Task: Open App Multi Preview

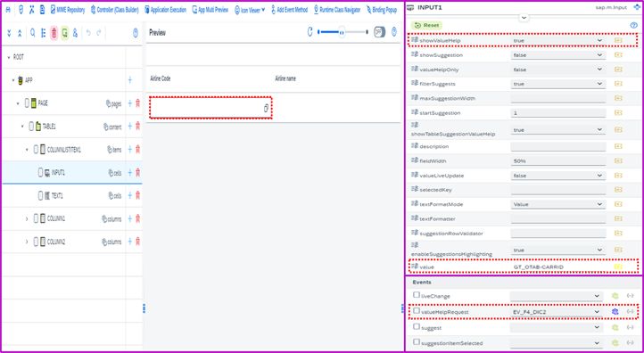Action: click(x=210, y=10)
